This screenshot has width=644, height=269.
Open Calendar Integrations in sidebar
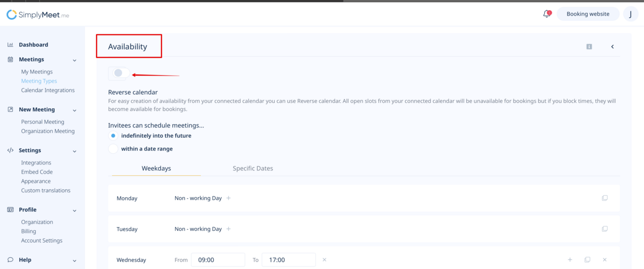(48, 91)
